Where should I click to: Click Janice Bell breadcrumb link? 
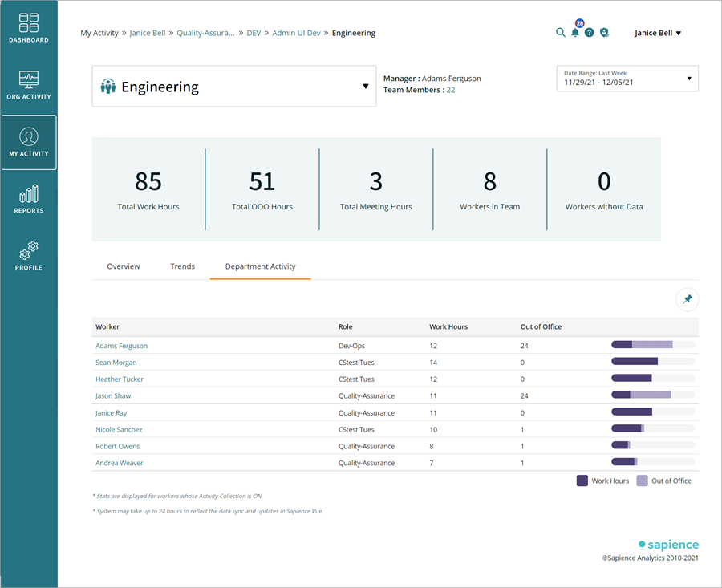click(x=148, y=33)
